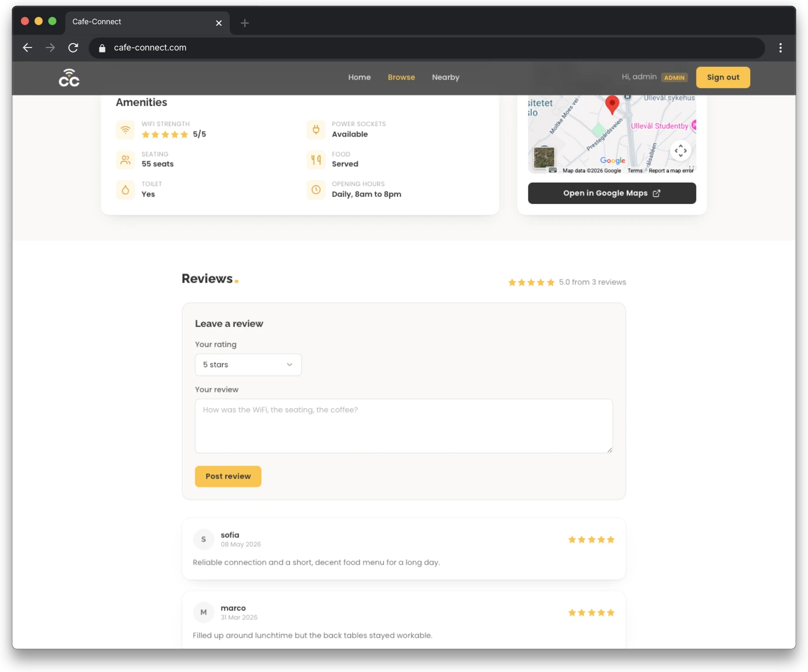Click the '55 seats' value
Image resolution: width=808 pixels, height=672 pixels.
(157, 164)
